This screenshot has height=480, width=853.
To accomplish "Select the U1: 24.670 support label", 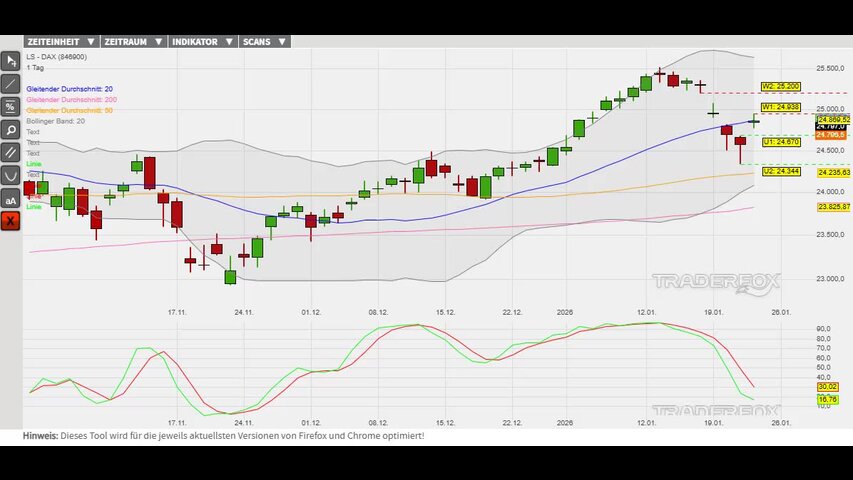I will (780, 142).
